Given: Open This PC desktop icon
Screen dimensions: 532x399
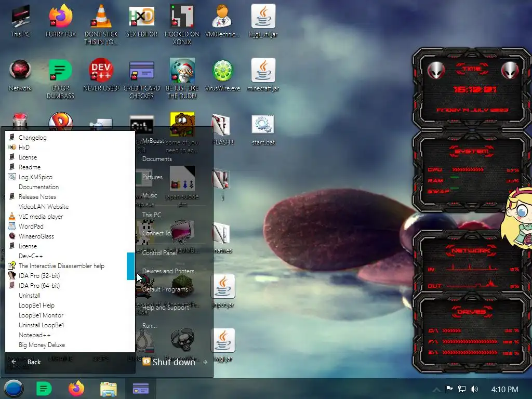Looking at the screenshot, I should (20, 21).
